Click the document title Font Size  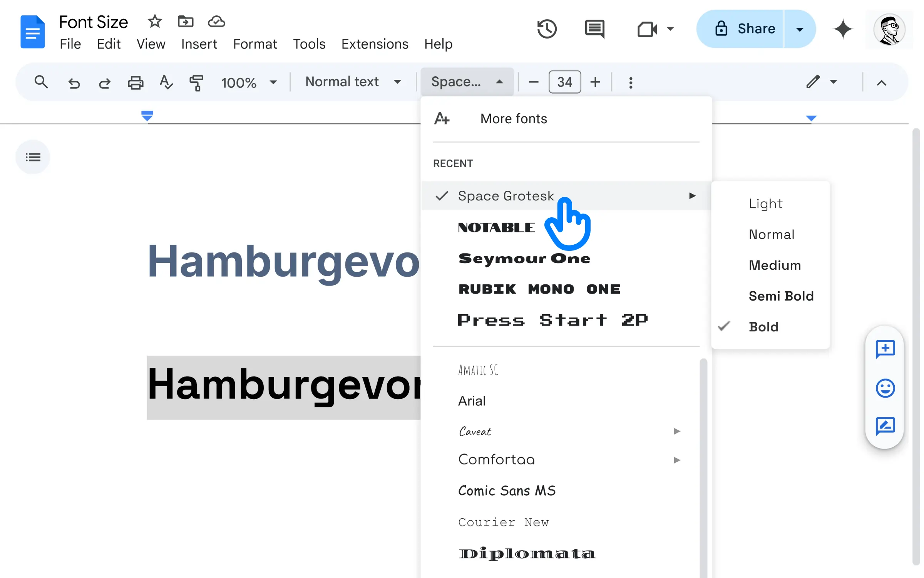94,22
